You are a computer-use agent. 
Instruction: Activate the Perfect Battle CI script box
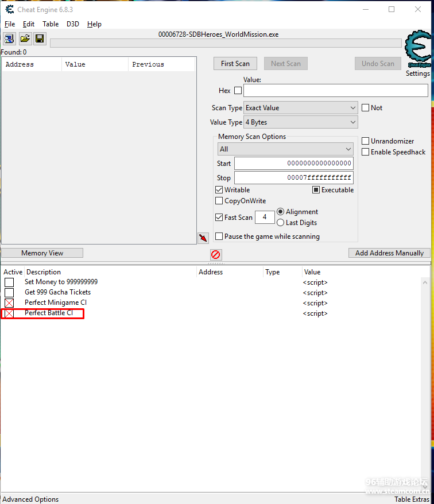pos(9,313)
